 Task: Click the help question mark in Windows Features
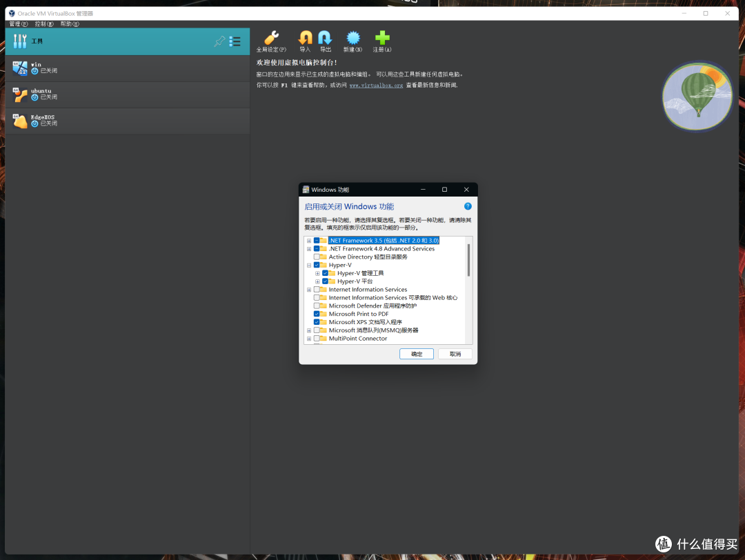(468, 206)
